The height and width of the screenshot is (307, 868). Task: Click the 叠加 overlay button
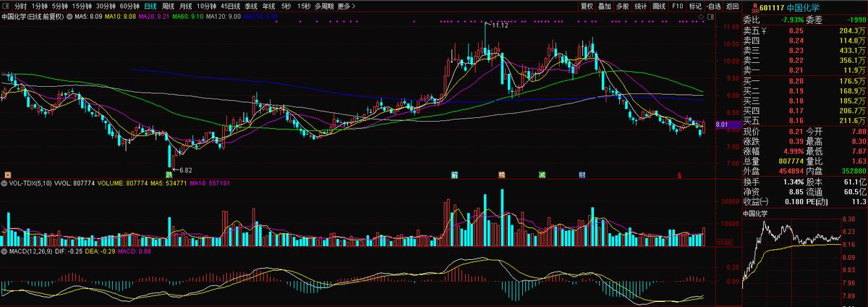tap(605, 6)
